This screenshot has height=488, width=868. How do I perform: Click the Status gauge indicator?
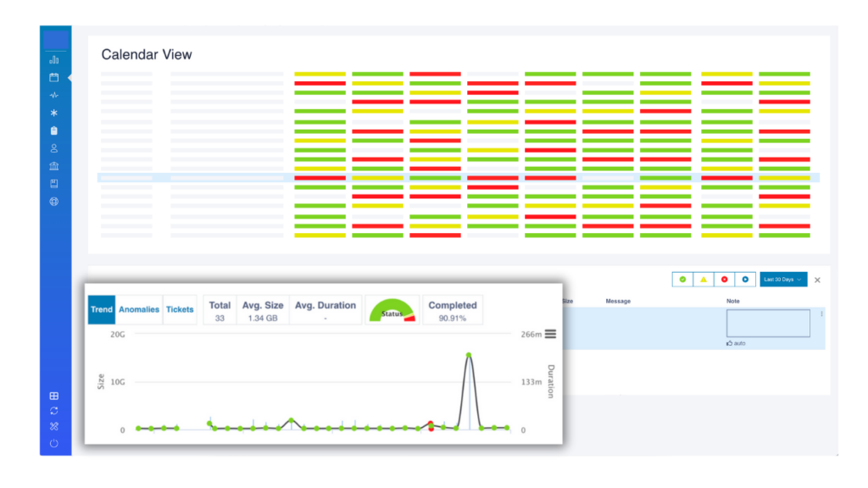392,310
